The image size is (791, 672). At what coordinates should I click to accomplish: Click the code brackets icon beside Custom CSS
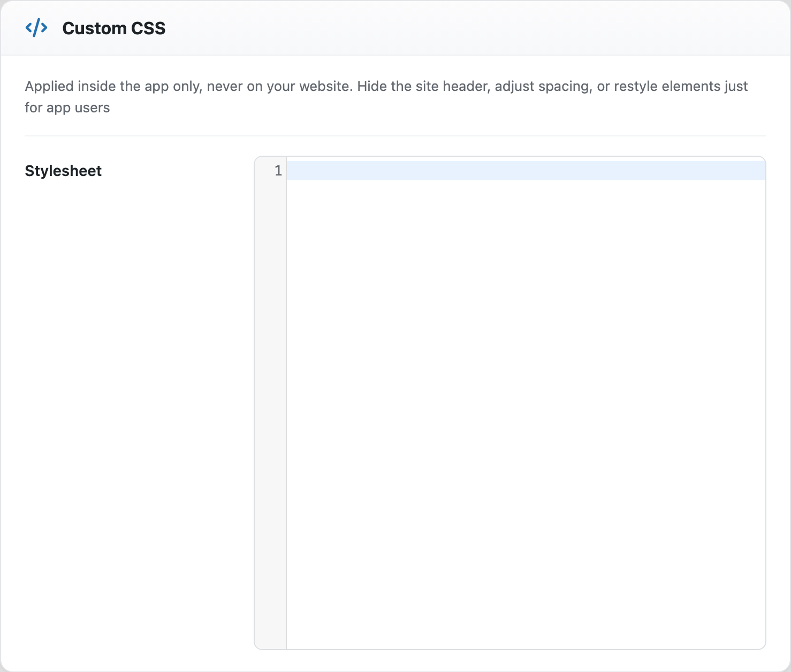(36, 28)
